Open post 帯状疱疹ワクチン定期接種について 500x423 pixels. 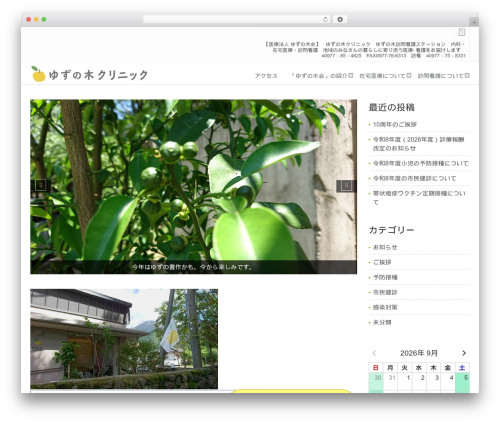[419, 198]
